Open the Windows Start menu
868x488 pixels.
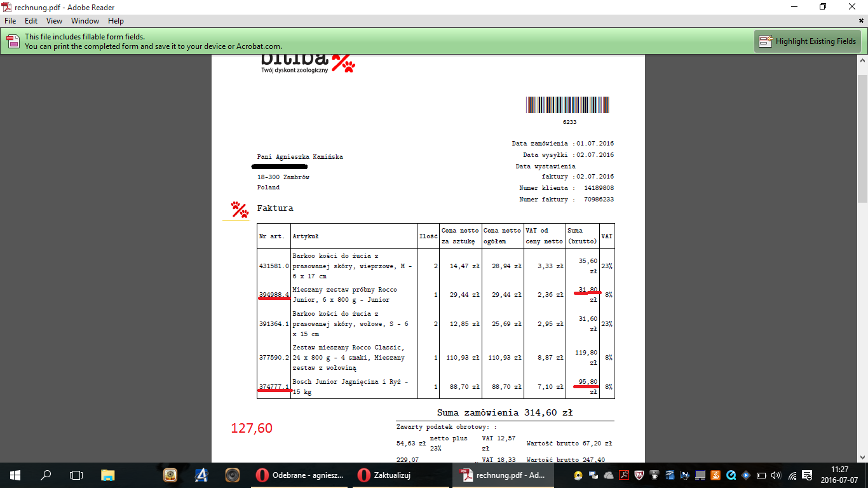[x=15, y=475]
